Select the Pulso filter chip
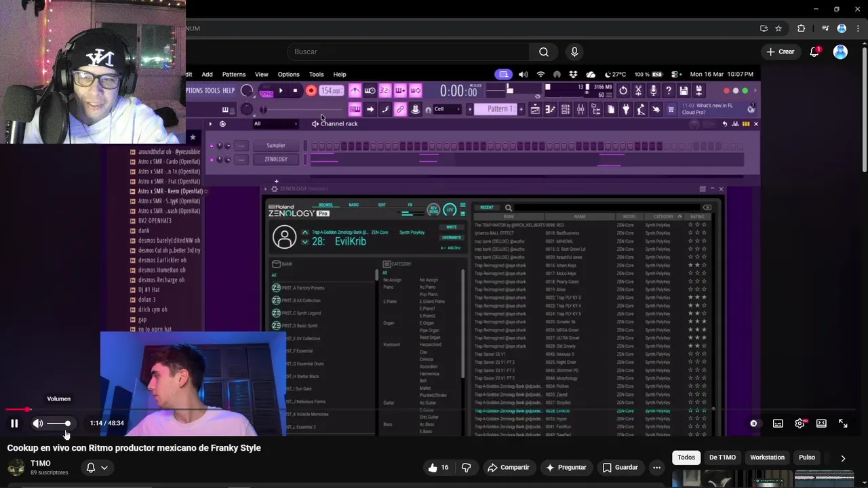 [x=806, y=457]
